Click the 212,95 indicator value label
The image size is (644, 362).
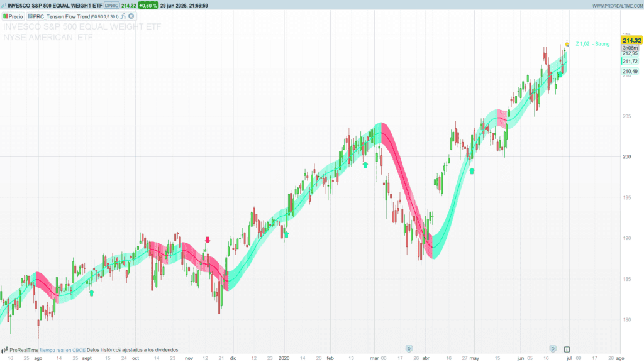tap(630, 53)
